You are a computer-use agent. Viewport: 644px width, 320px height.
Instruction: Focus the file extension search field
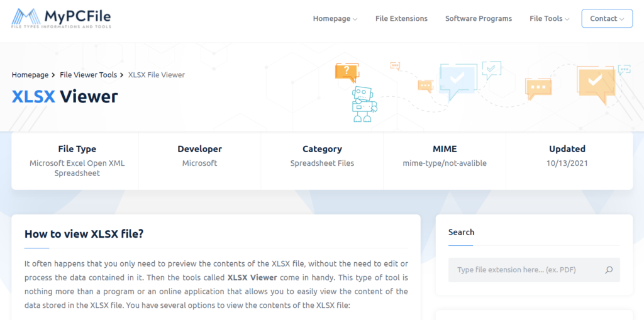525,270
